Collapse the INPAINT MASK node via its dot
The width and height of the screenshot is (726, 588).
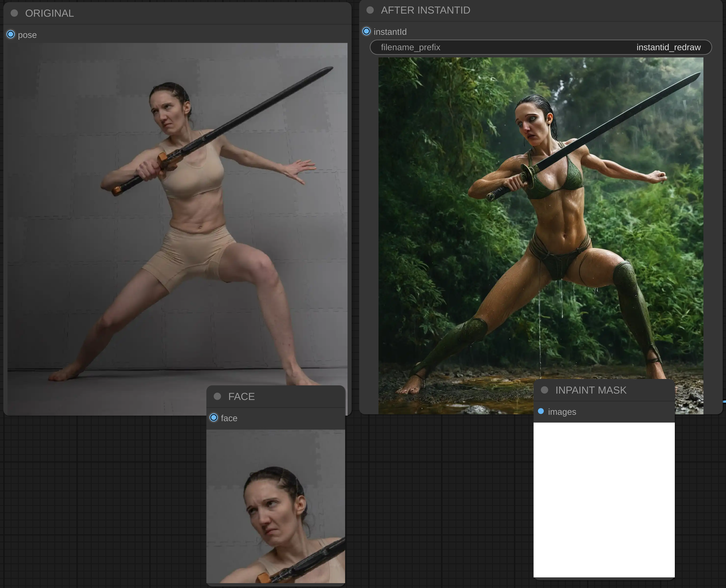(545, 390)
